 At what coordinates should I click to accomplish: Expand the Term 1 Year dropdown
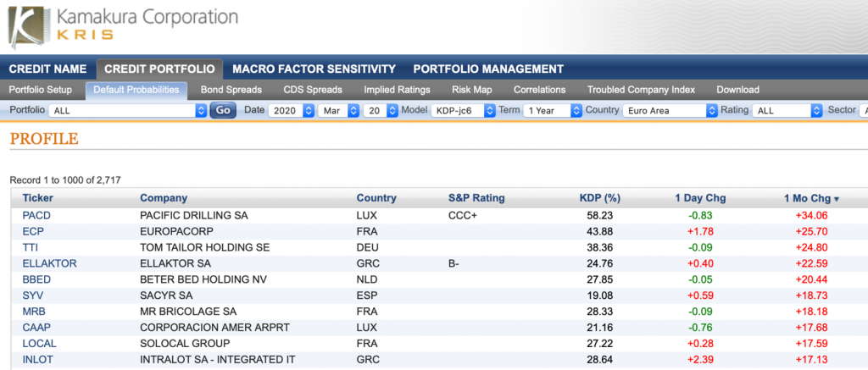click(553, 111)
